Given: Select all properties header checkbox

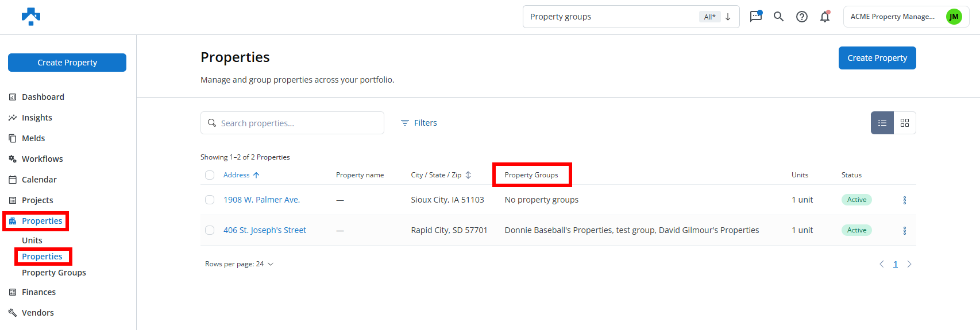Looking at the screenshot, I should point(210,175).
